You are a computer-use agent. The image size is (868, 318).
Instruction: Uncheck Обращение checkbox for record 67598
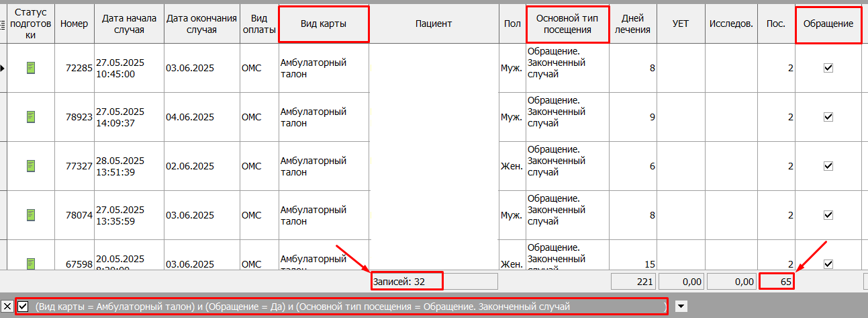(828, 264)
